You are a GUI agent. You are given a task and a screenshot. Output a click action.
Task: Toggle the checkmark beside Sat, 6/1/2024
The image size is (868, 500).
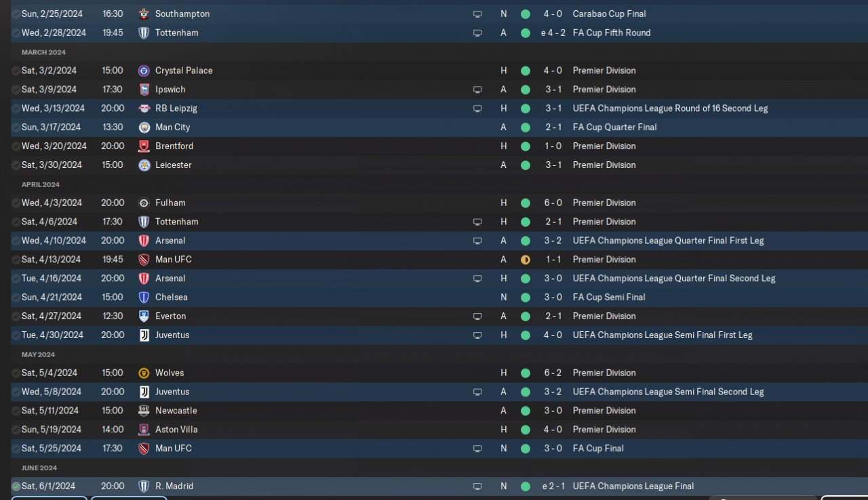click(16, 486)
